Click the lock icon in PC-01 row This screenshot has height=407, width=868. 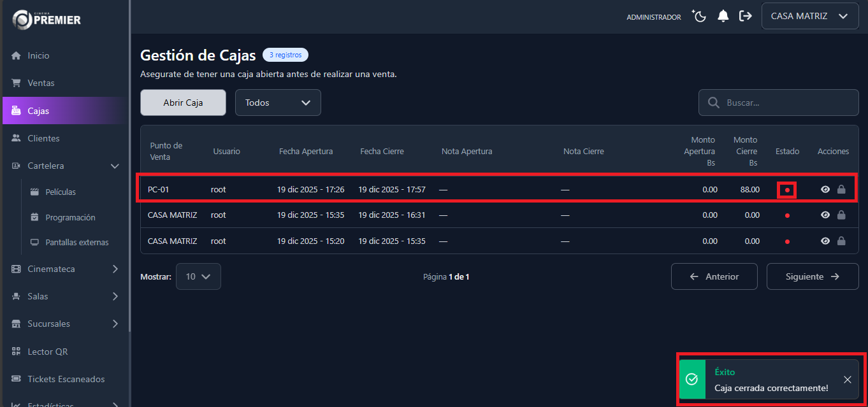click(x=841, y=189)
